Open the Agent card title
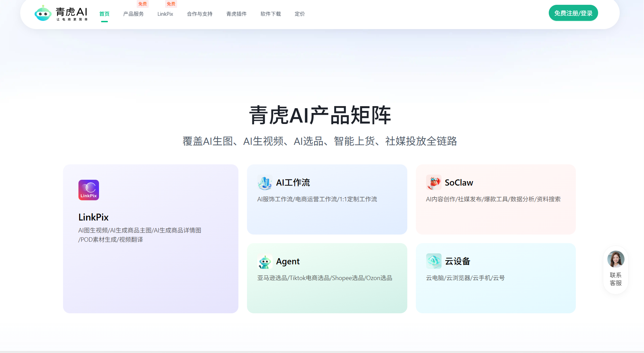644x353 pixels. coord(288,262)
